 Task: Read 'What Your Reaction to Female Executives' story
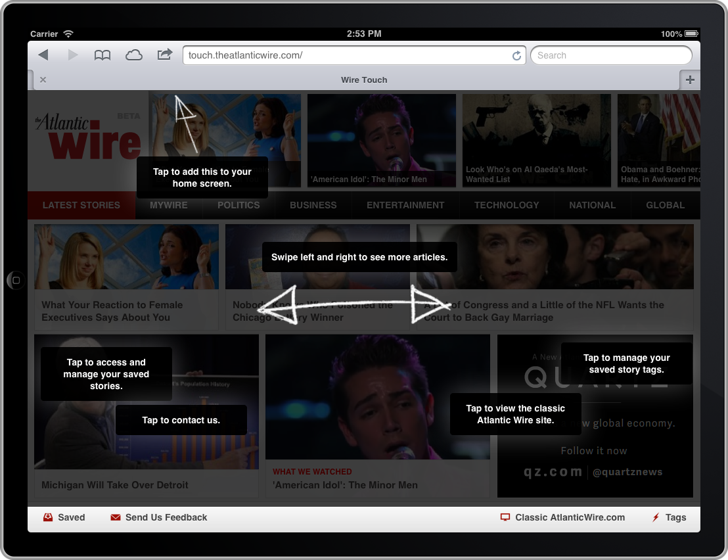click(126, 277)
